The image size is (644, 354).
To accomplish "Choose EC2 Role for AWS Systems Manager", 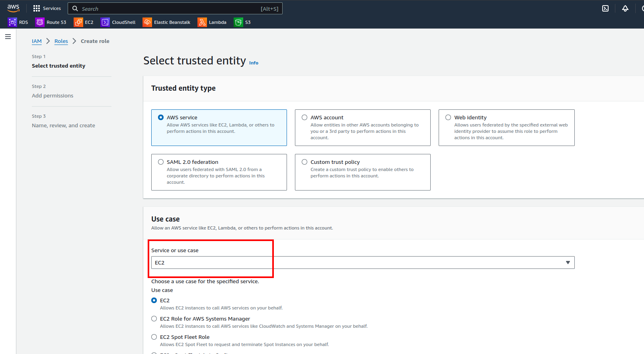I will click(x=154, y=319).
